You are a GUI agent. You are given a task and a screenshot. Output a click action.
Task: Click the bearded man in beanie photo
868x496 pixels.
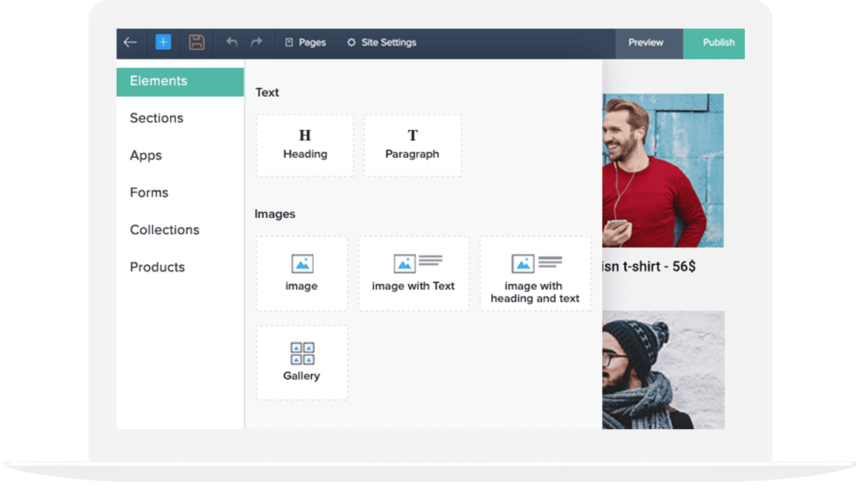663,370
